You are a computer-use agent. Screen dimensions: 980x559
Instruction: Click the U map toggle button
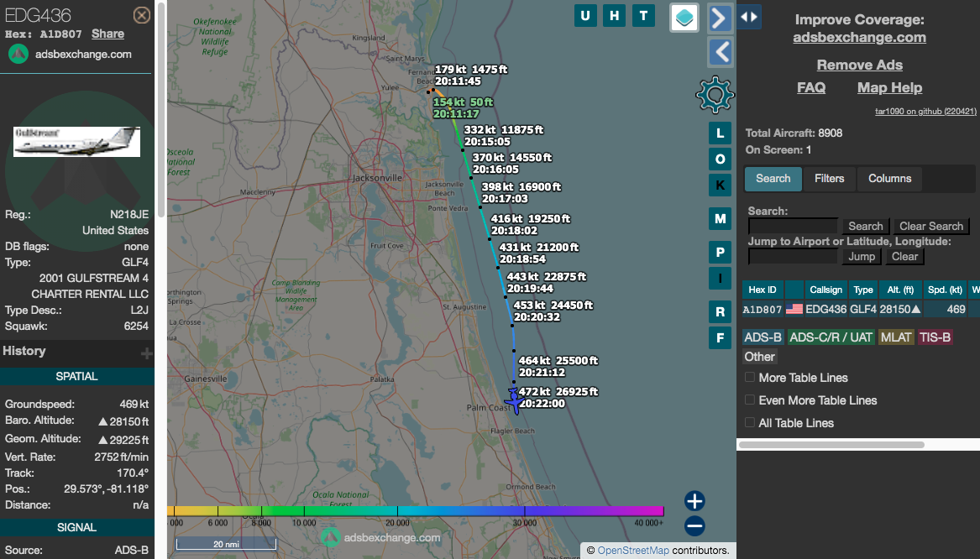(x=585, y=16)
